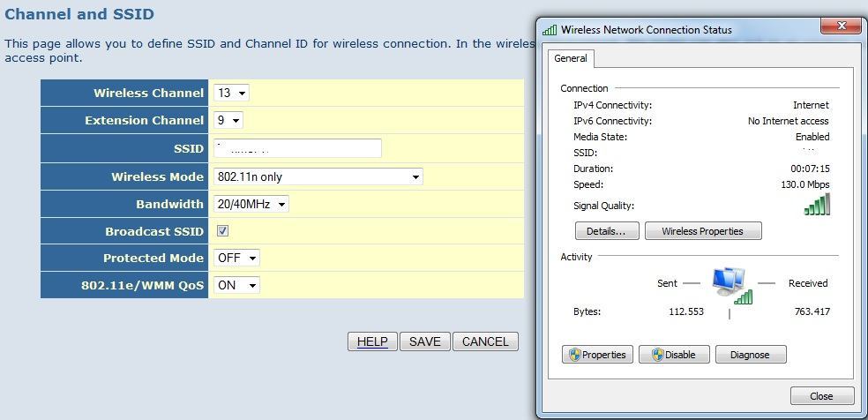Image resolution: width=868 pixels, height=420 pixels.
Task: Toggle the Broadcast SSID checkbox
Action: click(x=222, y=231)
